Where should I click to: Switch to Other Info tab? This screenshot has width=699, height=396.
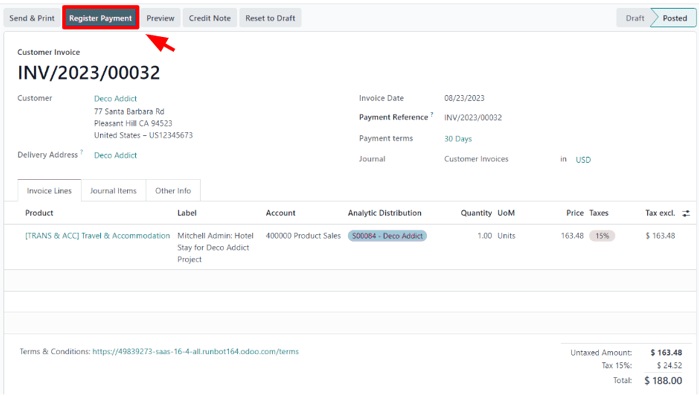pos(173,191)
